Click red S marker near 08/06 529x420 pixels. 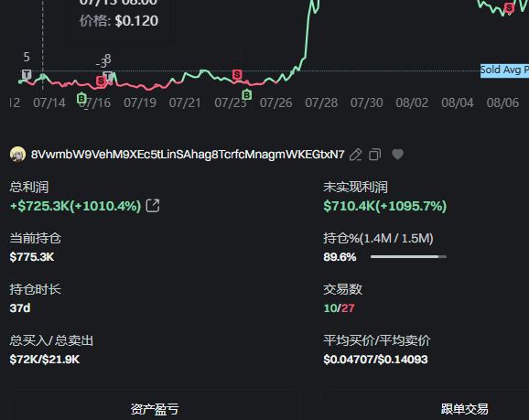509,7
